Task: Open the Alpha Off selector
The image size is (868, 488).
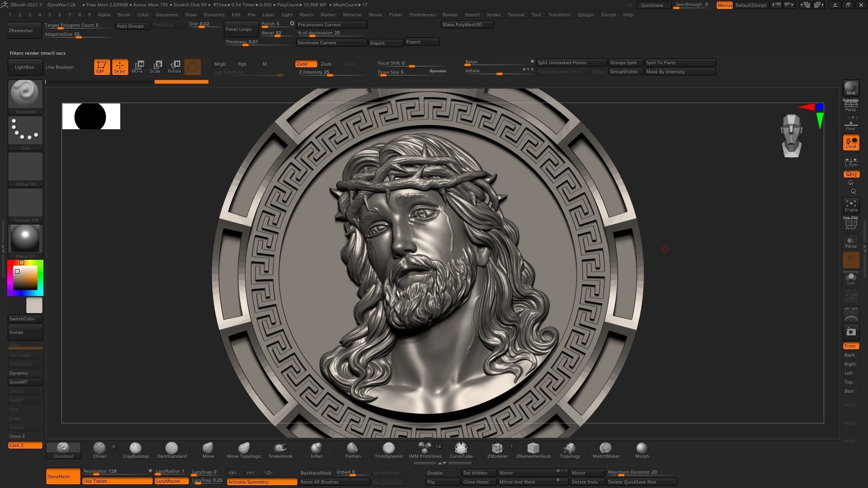Action: 25,169
